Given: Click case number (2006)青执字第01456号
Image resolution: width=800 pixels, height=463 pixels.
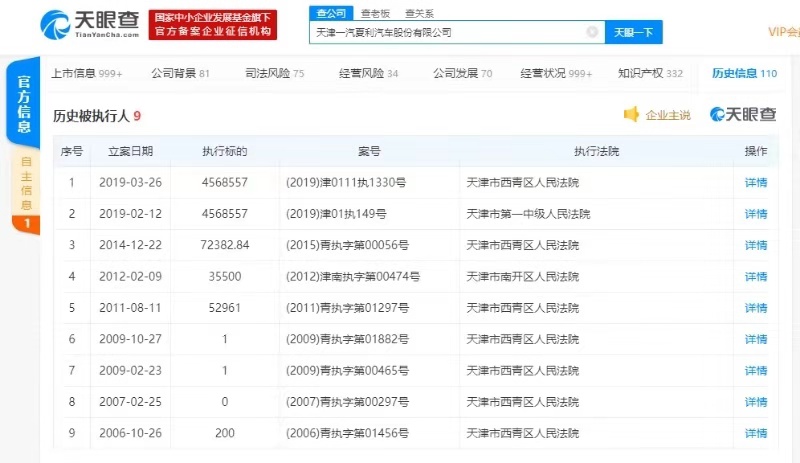Looking at the screenshot, I should coord(347,433).
